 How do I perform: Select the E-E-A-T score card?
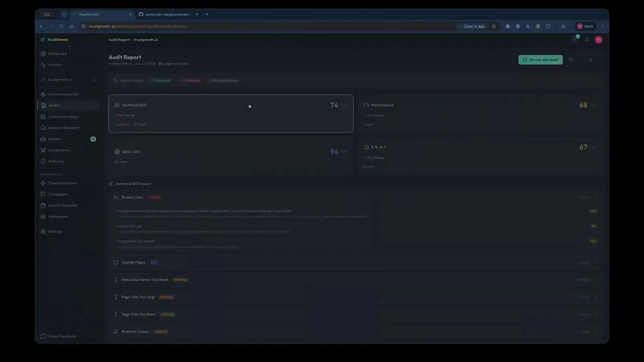(480, 156)
